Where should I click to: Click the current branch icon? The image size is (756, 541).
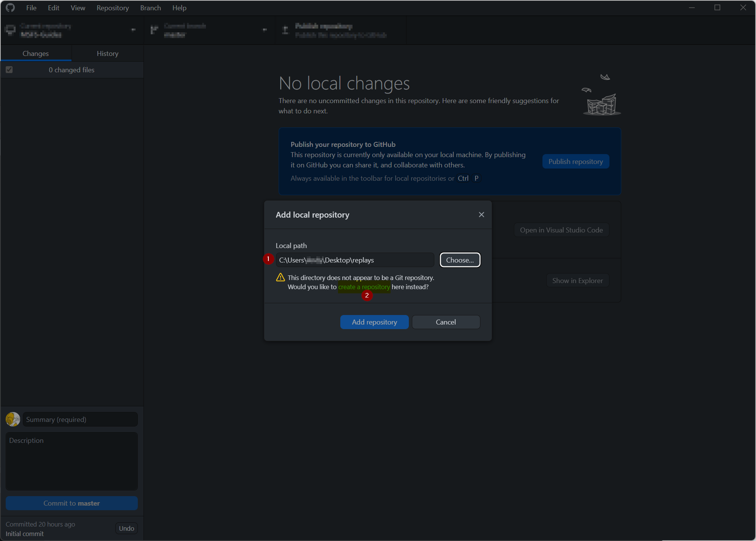(154, 30)
